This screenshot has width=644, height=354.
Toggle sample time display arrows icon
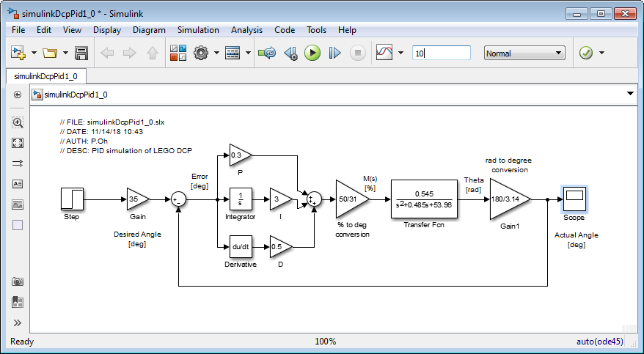(18, 163)
